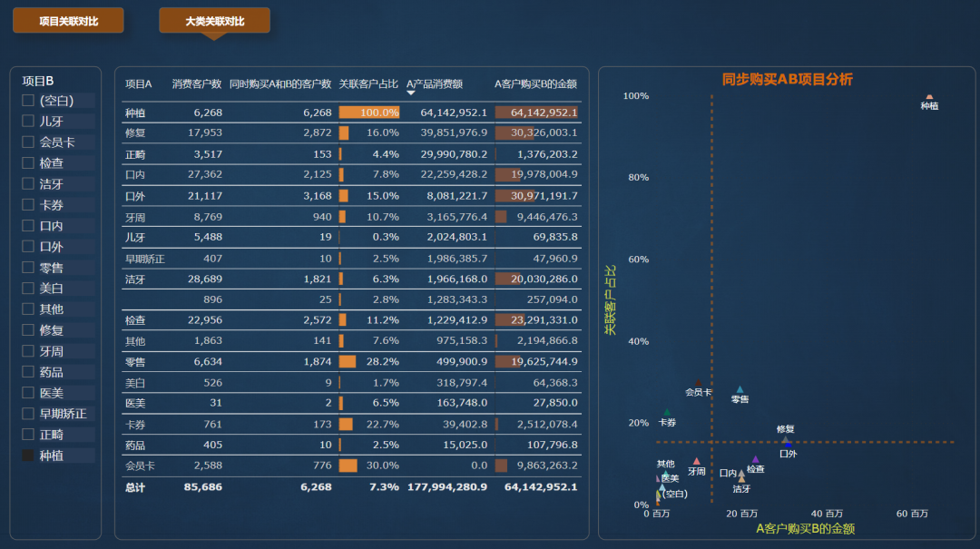
Task: Tick the 美白 checkbox in 项目B filter
Action: (27, 288)
